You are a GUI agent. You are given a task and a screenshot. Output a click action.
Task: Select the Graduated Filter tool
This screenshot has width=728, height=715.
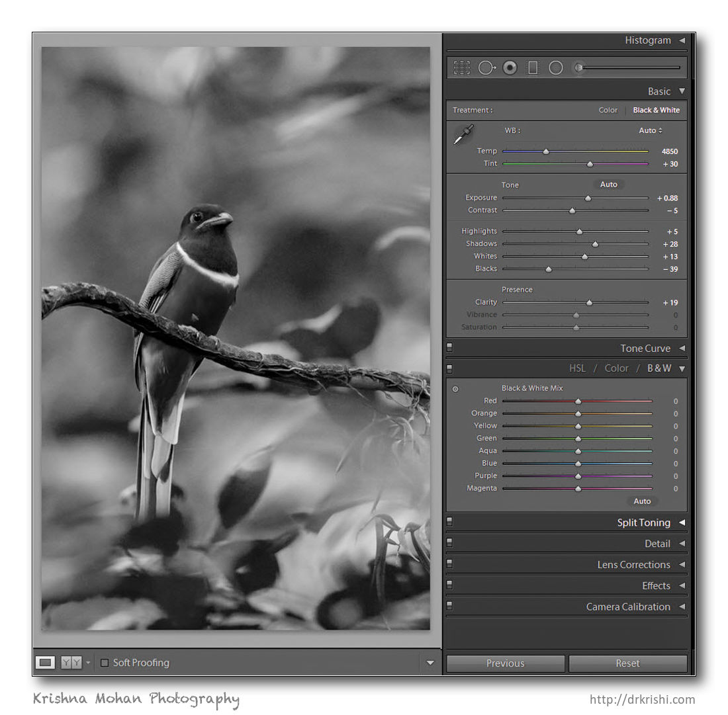pos(533,67)
